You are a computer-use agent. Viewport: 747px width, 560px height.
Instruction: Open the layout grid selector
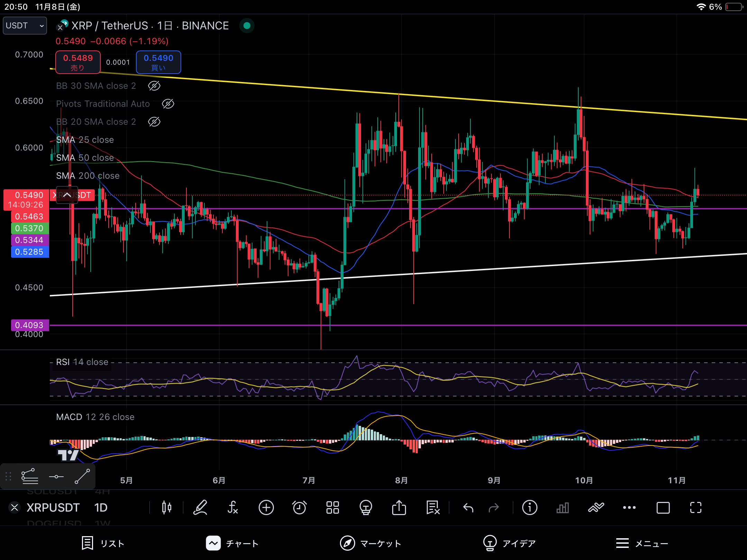(332, 507)
